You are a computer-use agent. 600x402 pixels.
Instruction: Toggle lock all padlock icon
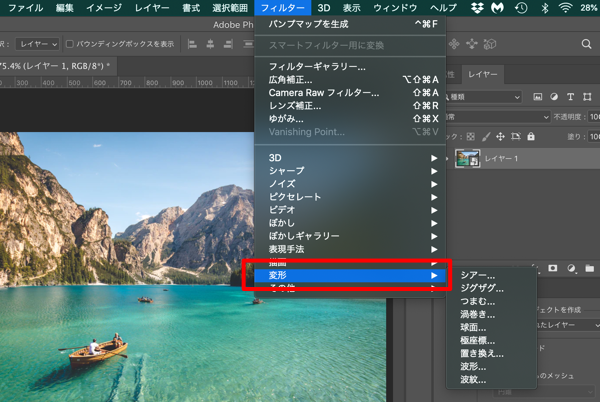point(531,137)
